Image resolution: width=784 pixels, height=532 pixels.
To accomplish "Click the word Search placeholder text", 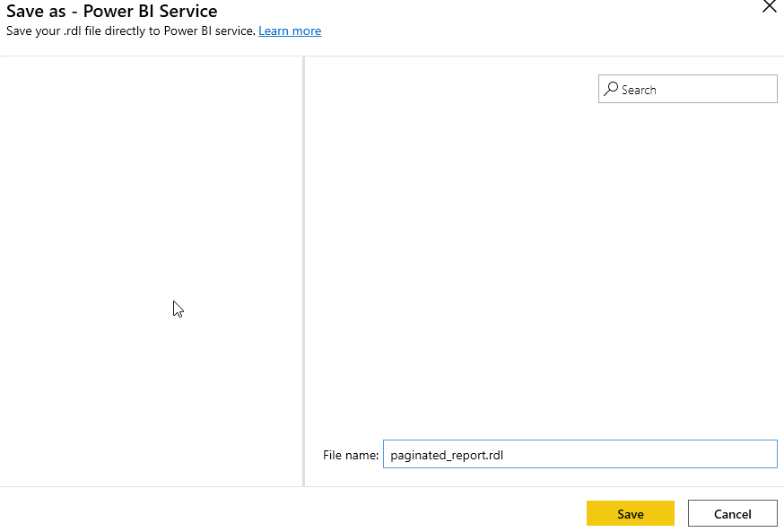I will click(639, 90).
